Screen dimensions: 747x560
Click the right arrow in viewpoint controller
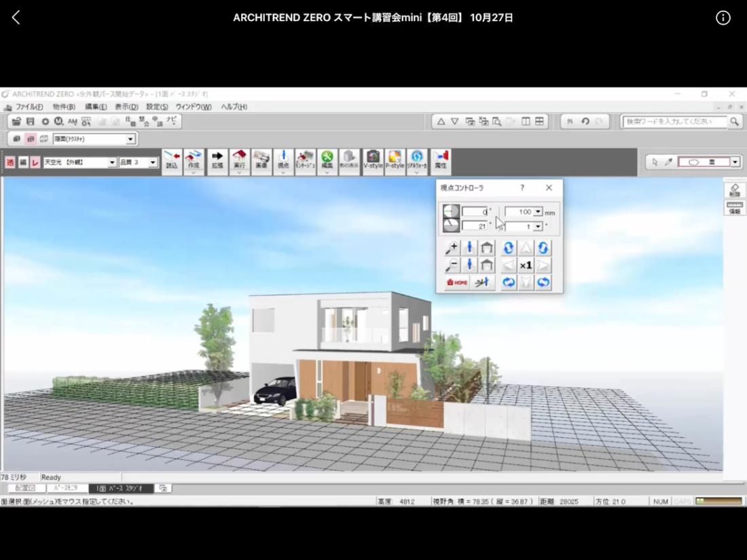543,265
